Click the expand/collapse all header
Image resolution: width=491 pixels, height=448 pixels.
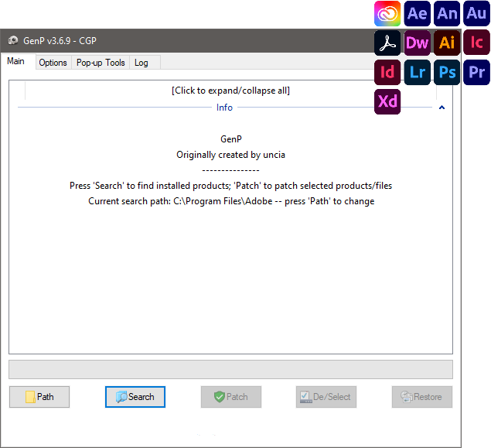click(230, 91)
